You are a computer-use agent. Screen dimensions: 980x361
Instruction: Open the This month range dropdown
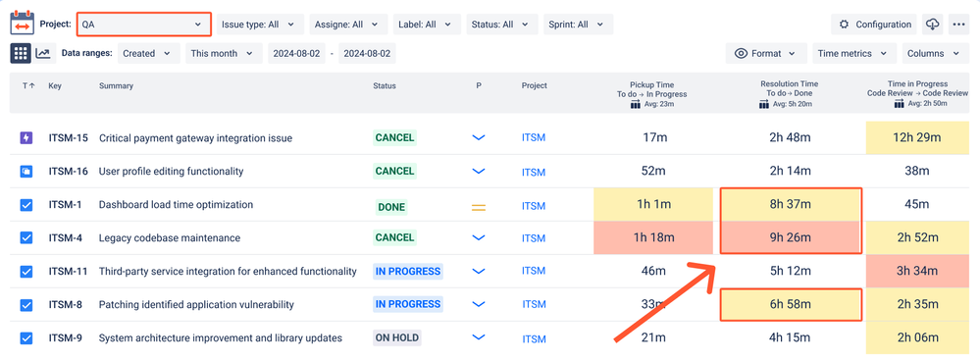[224, 53]
